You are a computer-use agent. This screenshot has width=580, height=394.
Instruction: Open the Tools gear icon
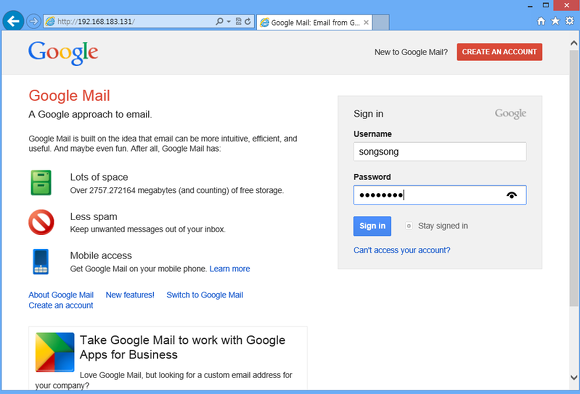(x=570, y=21)
